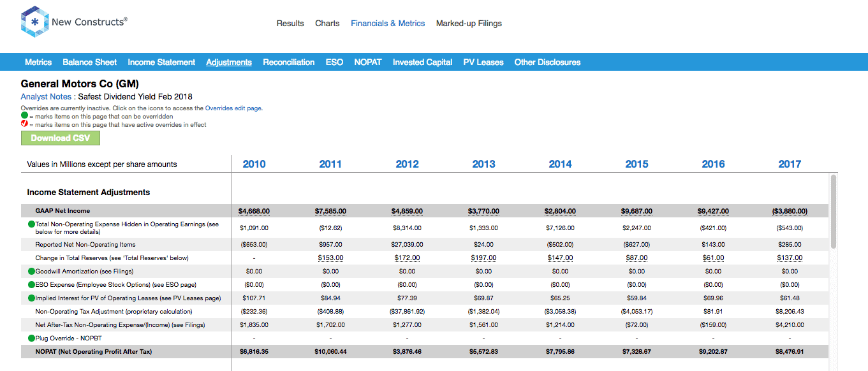Select the Adjustments section
868x371 pixels.
point(229,62)
